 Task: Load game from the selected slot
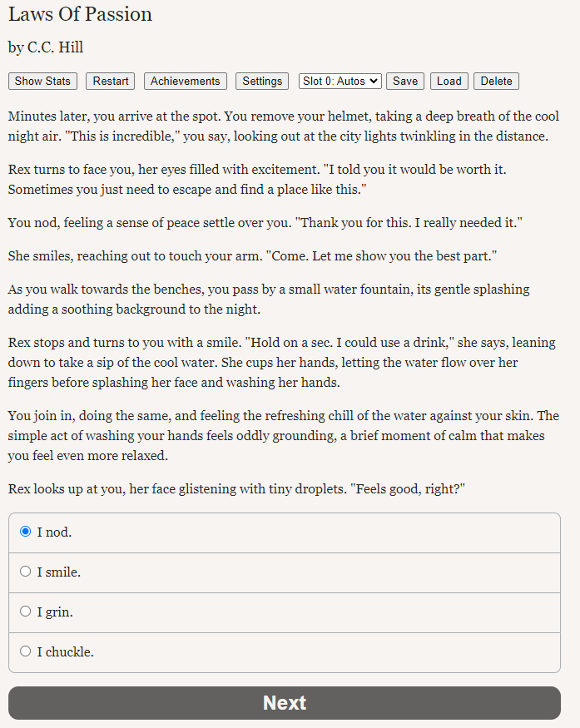[449, 82]
